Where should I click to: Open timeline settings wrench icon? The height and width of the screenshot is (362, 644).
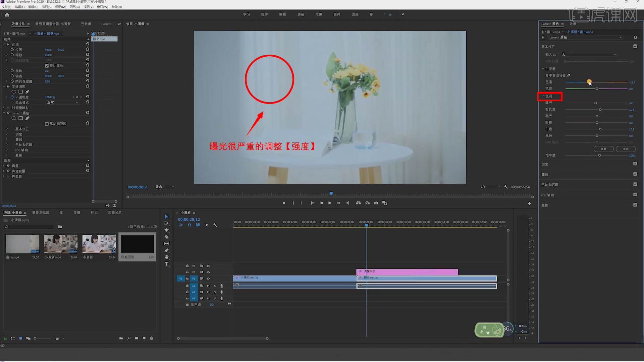(x=215, y=225)
